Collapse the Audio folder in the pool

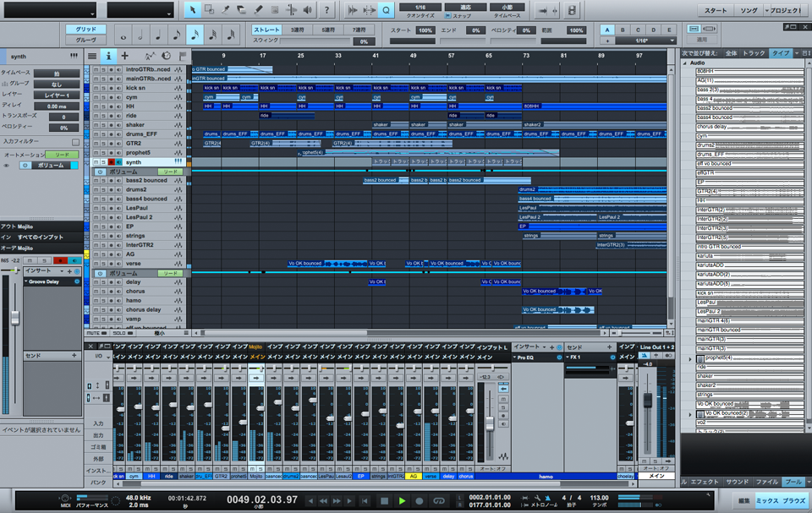[x=686, y=63]
